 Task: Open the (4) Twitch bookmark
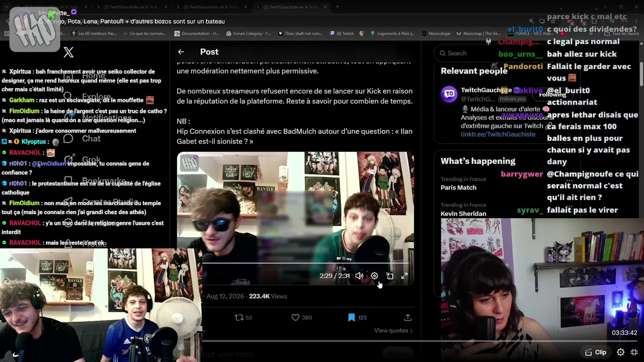pos(342,34)
